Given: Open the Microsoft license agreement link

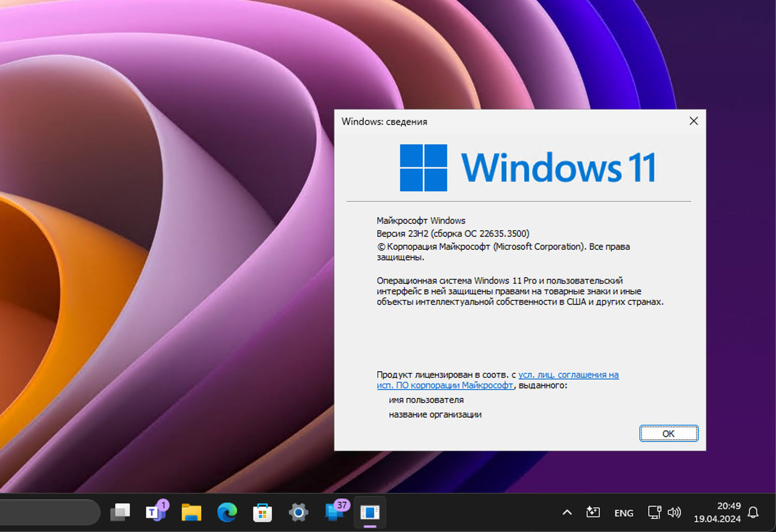Looking at the screenshot, I should pyautogui.click(x=569, y=375).
